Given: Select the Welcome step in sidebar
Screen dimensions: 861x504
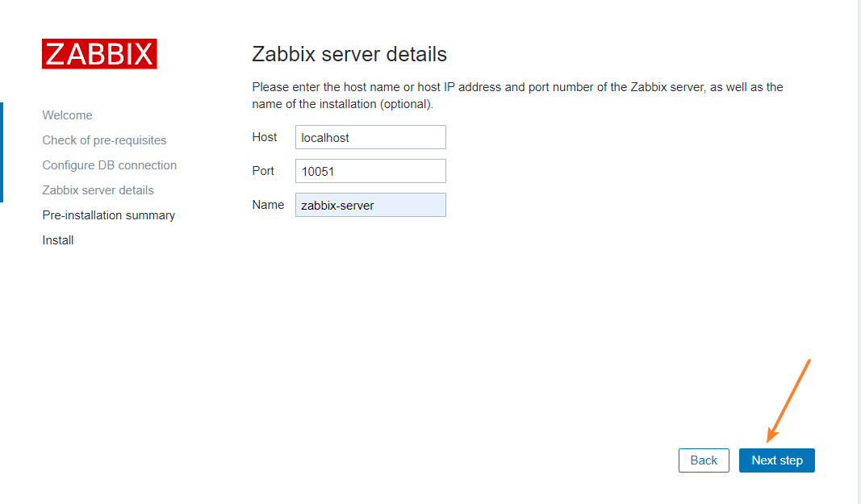Looking at the screenshot, I should [x=67, y=115].
